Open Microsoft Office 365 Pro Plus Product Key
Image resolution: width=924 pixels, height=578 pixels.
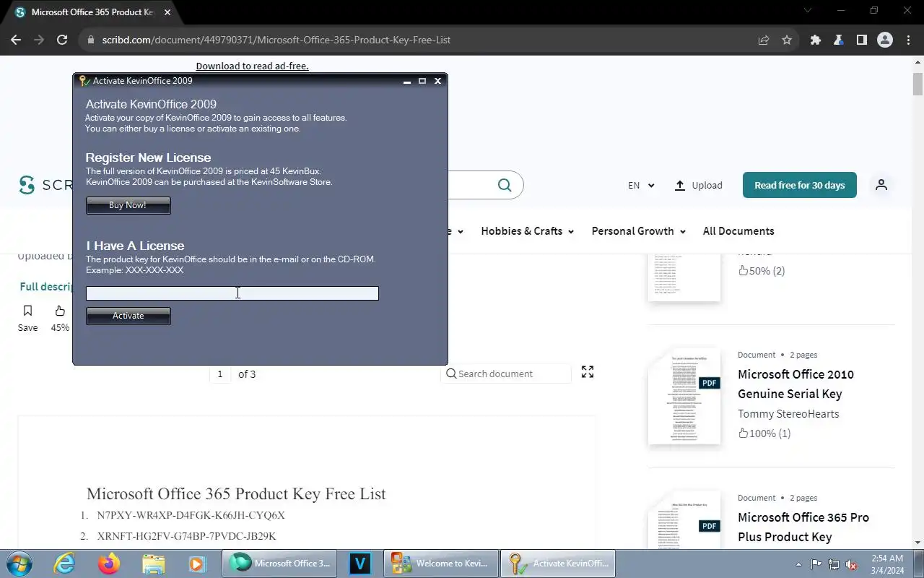(803, 527)
